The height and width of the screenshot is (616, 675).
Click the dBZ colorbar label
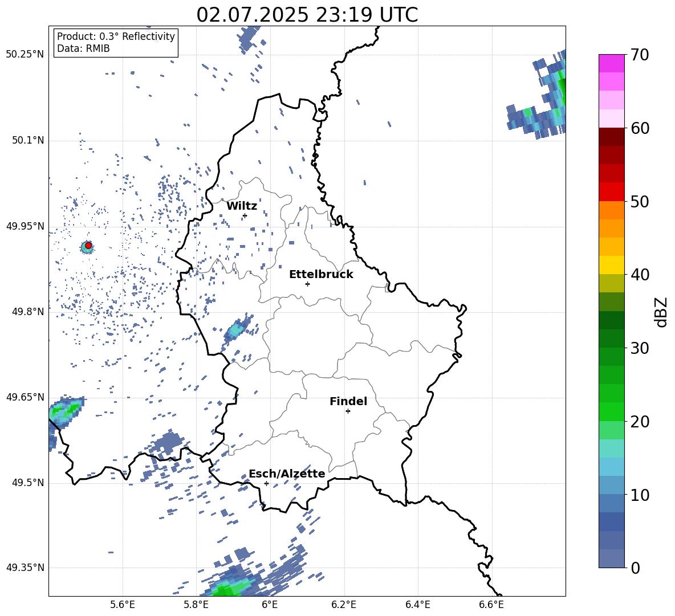pyautogui.click(x=662, y=312)
